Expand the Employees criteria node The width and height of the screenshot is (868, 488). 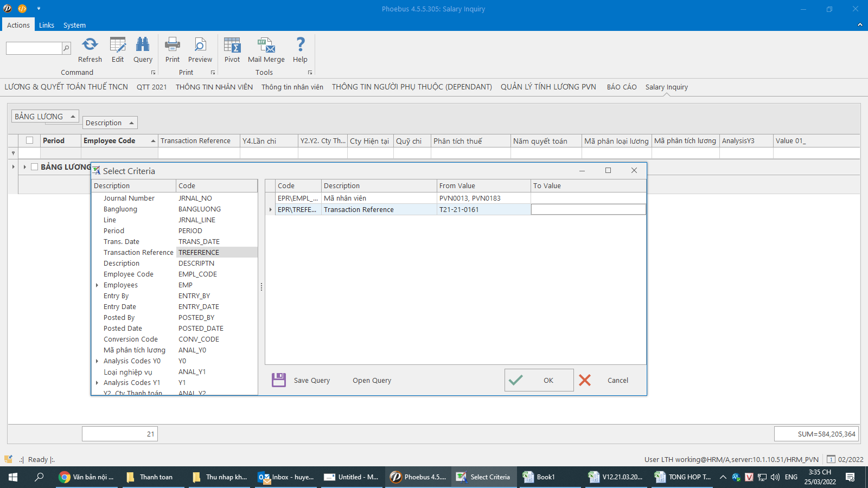[97, 285]
